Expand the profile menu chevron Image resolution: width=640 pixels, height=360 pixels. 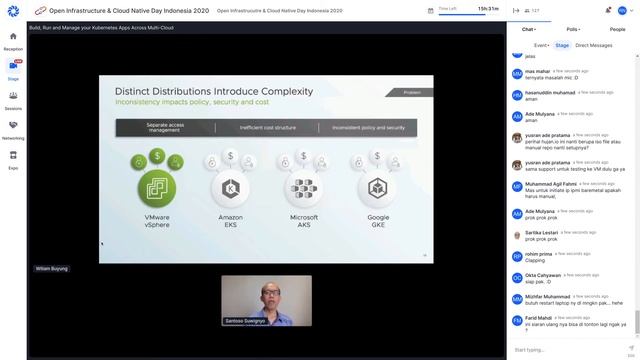click(x=632, y=11)
